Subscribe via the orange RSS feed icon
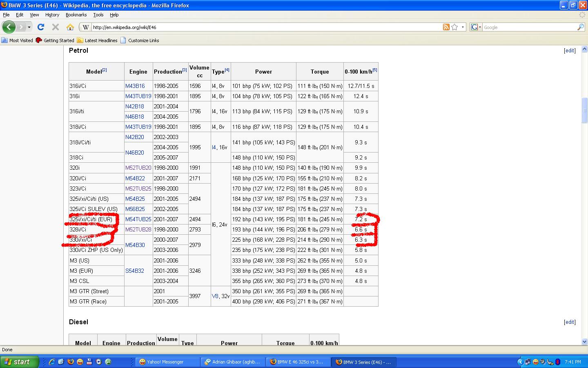The image size is (588, 368). 446,27
